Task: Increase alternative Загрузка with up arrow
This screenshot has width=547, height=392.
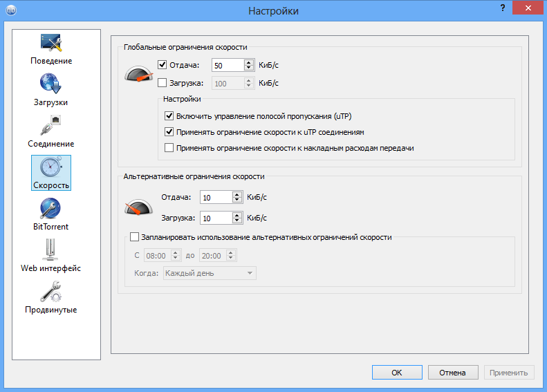Action: pyautogui.click(x=237, y=215)
